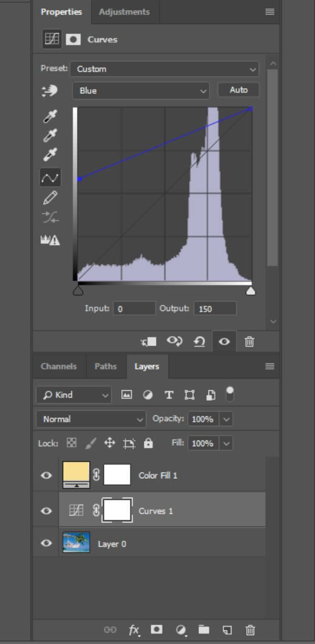The image size is (315, 644).
Task: Switch to the Adjustments tab
Action: [x=124, y=12]
